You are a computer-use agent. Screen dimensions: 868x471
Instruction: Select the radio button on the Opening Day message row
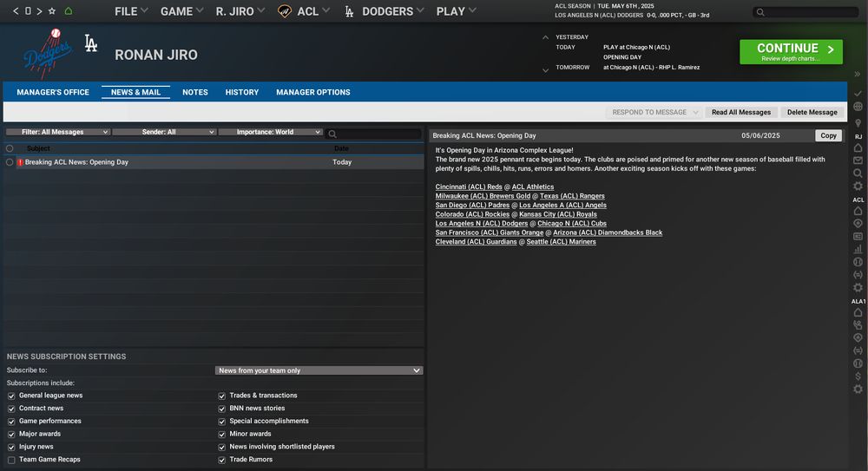(10, 162)
